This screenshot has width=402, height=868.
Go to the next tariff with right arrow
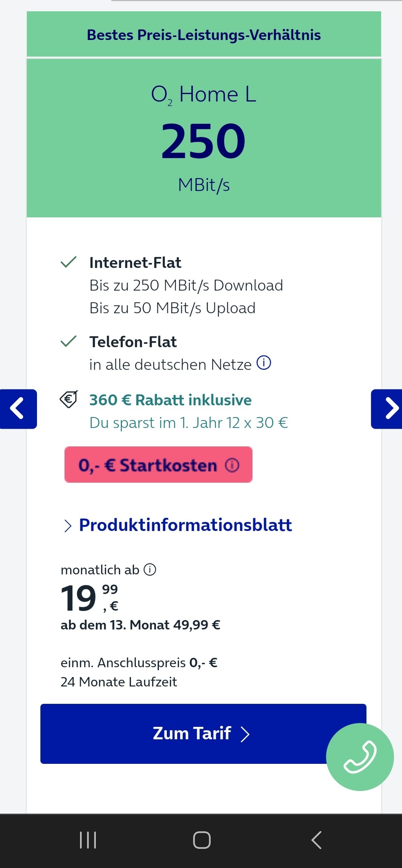click(387, 409)
